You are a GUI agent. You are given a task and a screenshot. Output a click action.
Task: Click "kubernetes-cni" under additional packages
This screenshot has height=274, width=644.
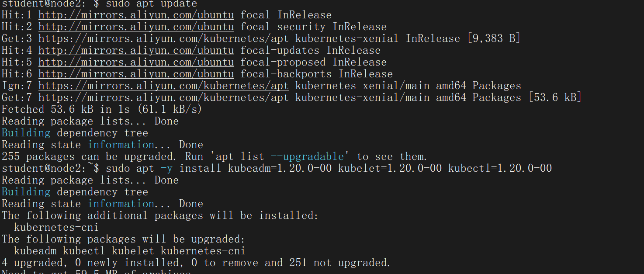(56, 228)
